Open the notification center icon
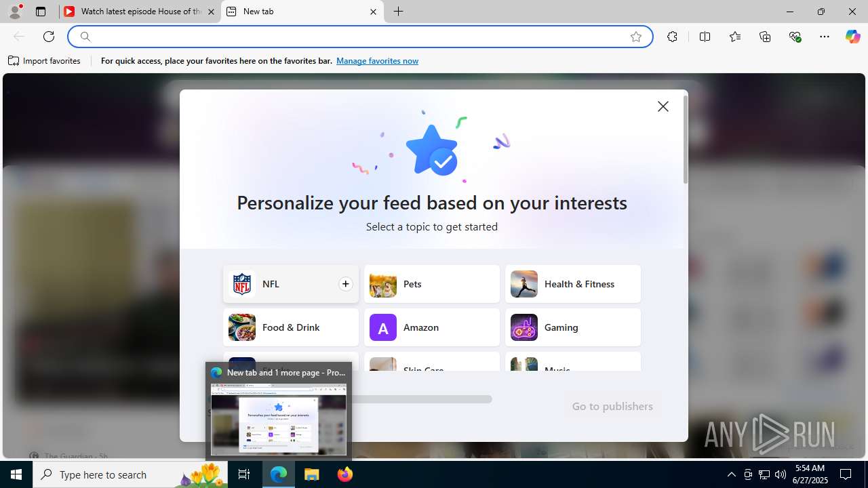The image size is (868, 488). pos(846,474)
